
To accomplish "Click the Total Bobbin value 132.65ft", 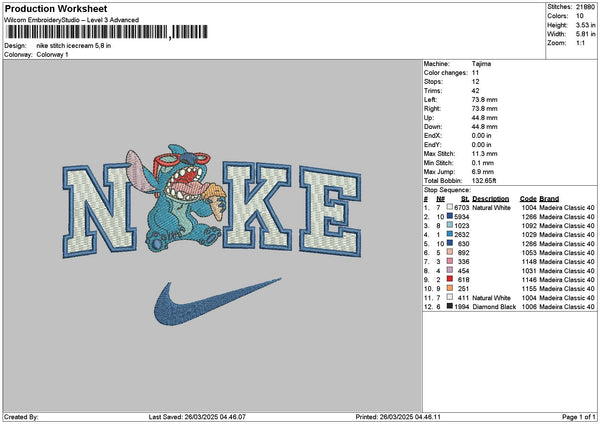I will (484, 181).
